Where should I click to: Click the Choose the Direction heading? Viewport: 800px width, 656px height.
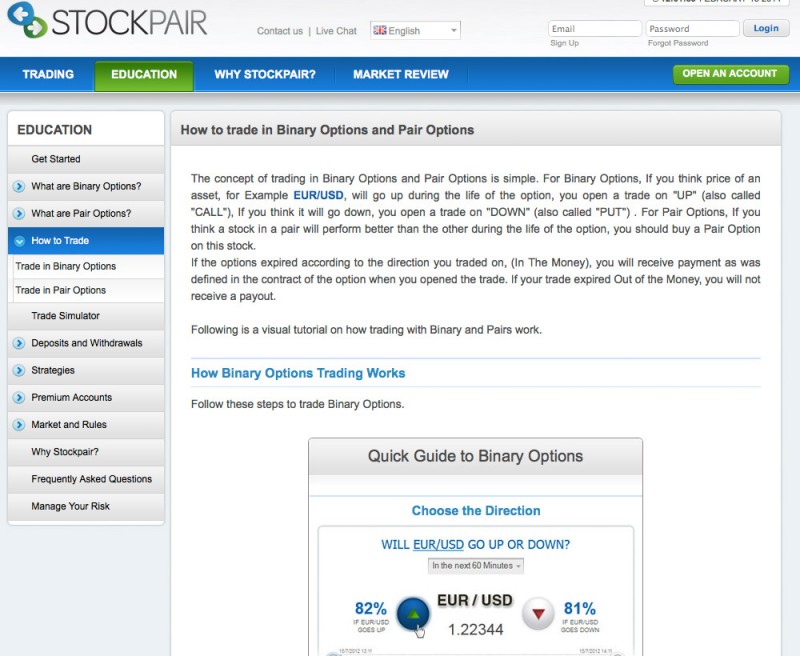pos(476,511)
